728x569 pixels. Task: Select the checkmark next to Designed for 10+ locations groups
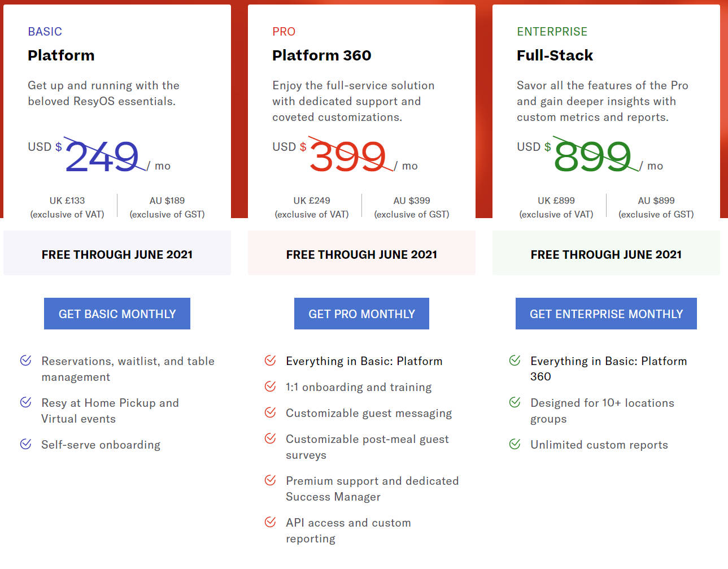coord(515,402)
